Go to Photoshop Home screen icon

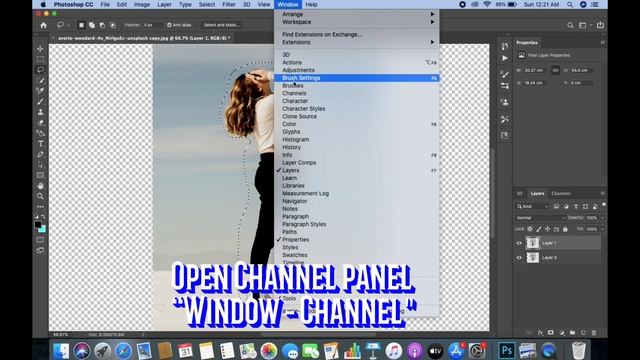(x=44, y=25)
